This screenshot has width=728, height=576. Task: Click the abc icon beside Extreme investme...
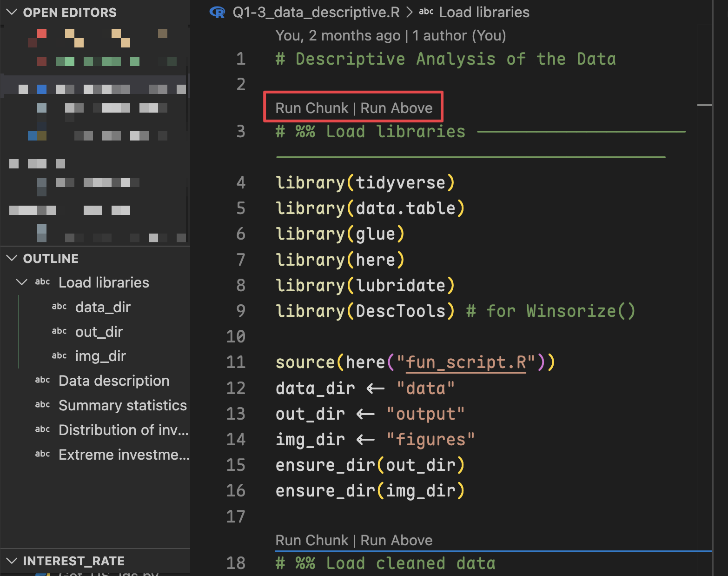42,454
